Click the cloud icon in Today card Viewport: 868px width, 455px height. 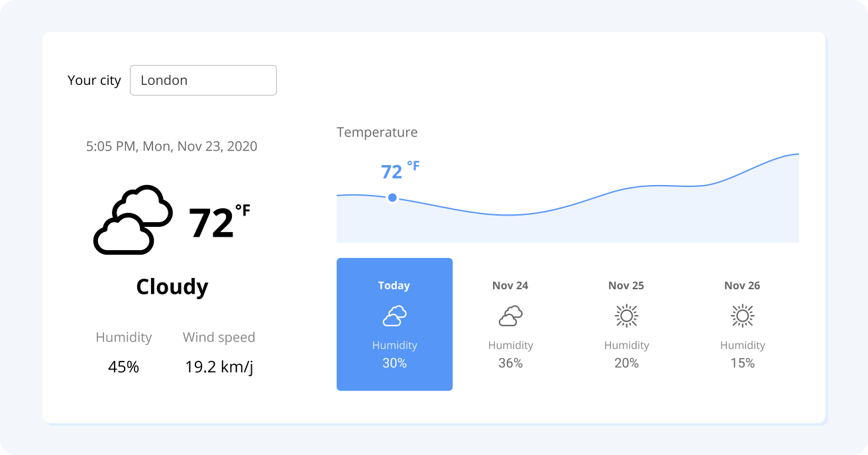394,316
